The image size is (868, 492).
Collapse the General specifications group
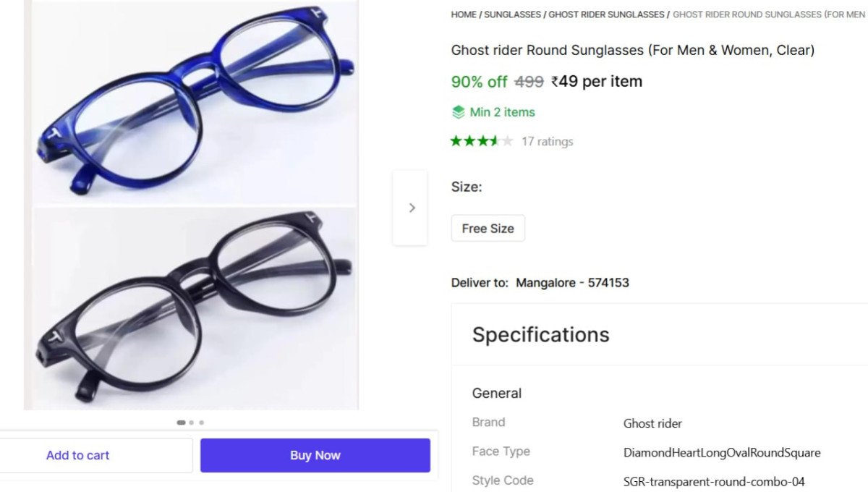pos(497,394)
